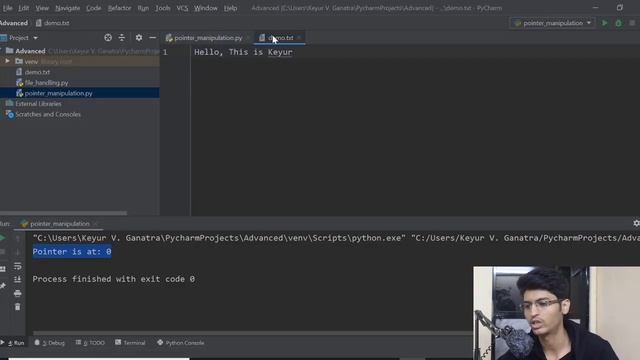Open the Run menu in menu bar
Image resolution: width=640 pixels, height=360 pixels.
(143, 8)
